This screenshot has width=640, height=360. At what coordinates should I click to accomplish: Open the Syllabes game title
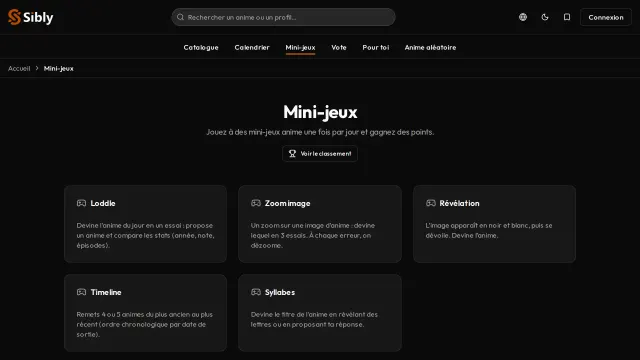[x=280, y=292]
